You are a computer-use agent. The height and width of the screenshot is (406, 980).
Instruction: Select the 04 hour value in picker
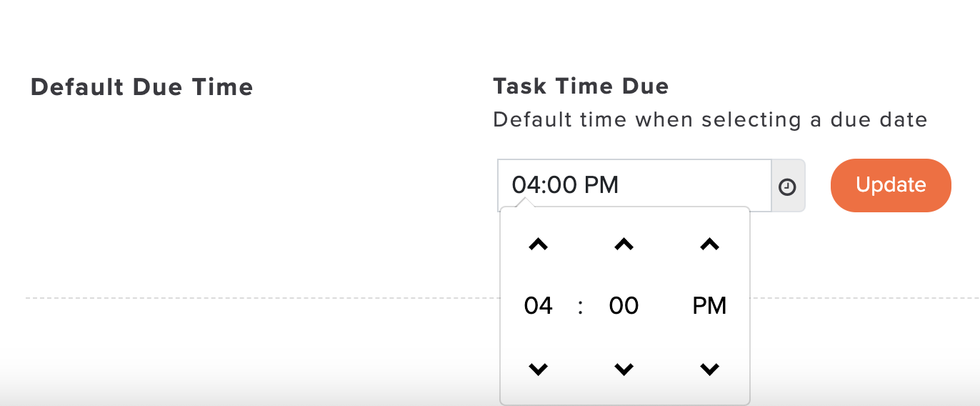538,307
